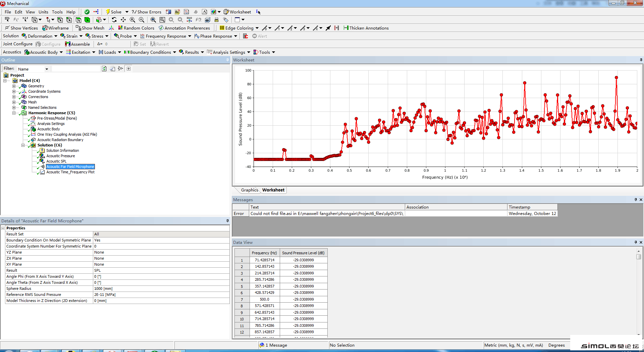Toggle Show Vertices
This screenshot has height=352, width=644.
click(21, 28)
